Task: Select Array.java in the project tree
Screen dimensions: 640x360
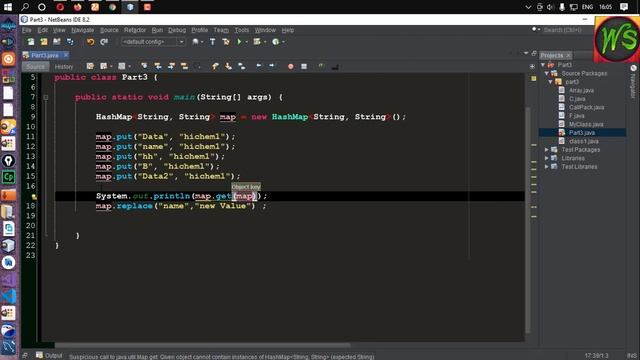Action: tap(582, 91)
